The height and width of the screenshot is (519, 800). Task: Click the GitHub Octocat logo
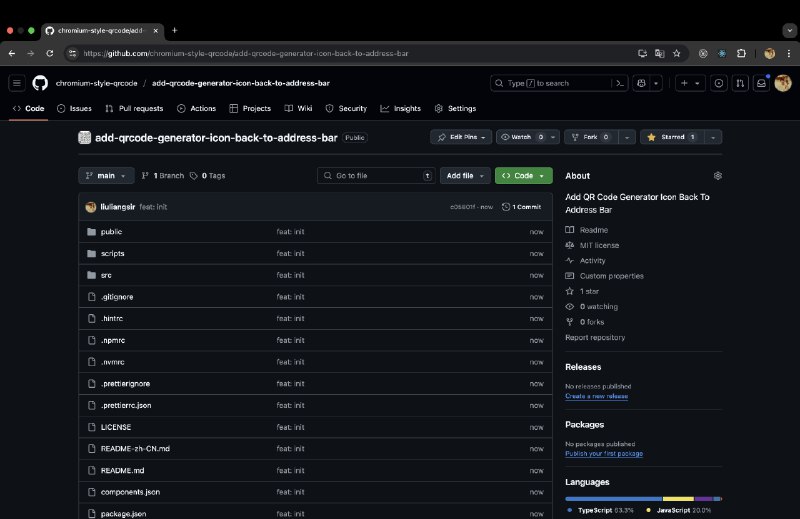(x=40, y=83)
